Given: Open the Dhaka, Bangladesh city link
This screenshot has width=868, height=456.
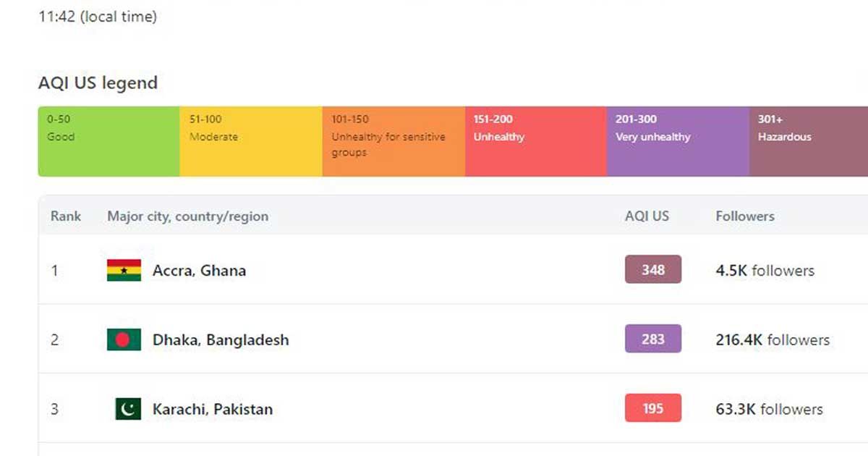Looking at the screenshot, I should coord(221,339).
